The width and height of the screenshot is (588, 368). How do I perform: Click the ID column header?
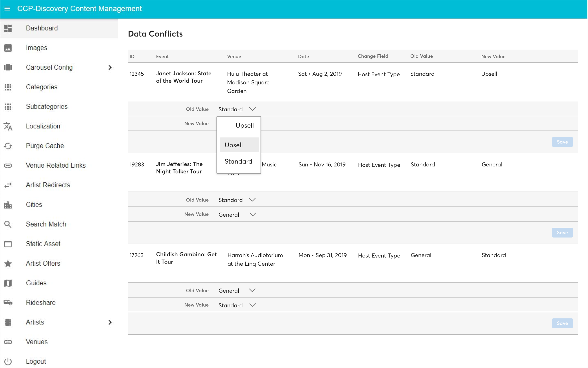[132, 56]
